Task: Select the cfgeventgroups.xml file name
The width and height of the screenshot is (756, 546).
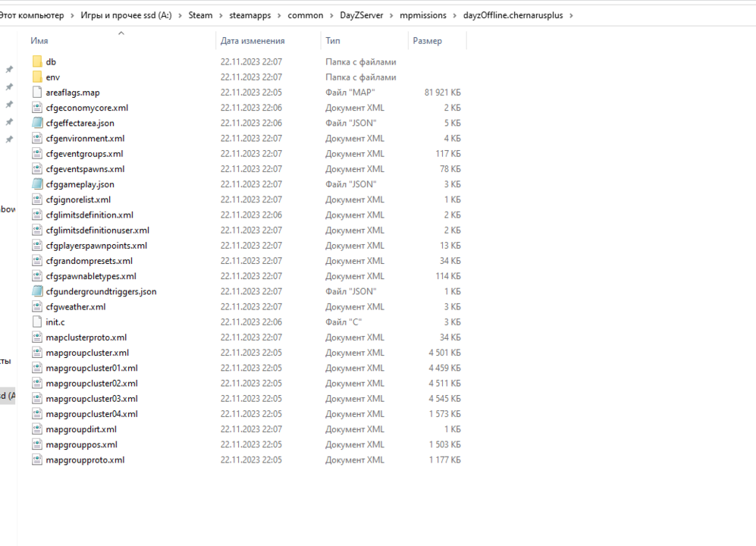Action: 84,154
